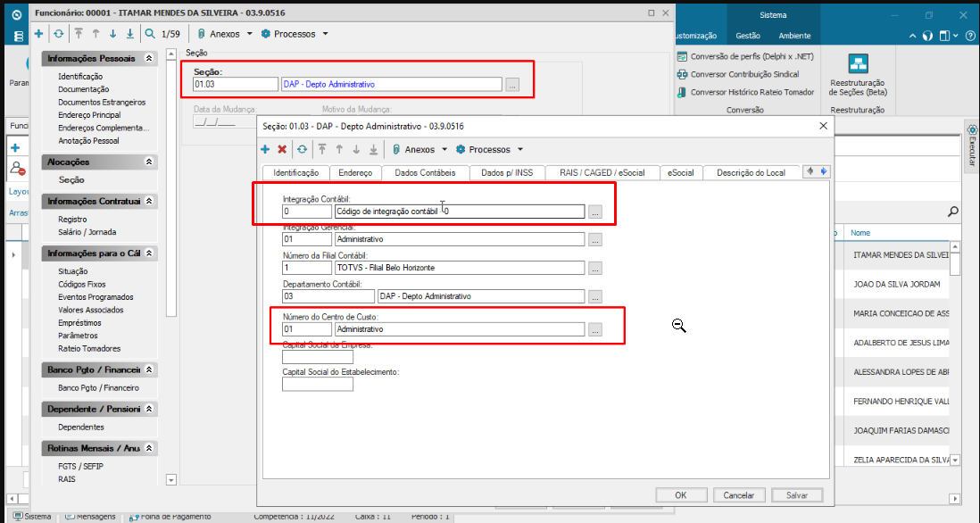Click the Integração Contábil code field
The image size is (980, 523).
click(307, 212)
